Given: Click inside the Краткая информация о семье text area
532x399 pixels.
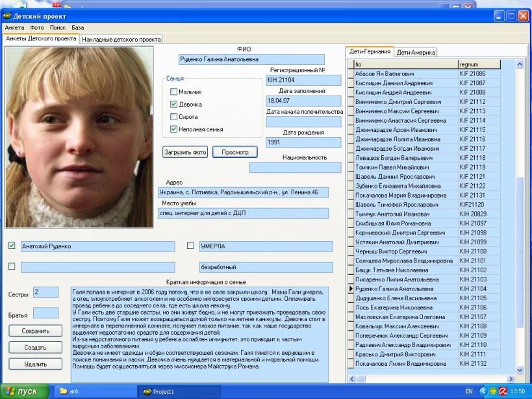Looking at the screenshot, I should pos(199,335).
